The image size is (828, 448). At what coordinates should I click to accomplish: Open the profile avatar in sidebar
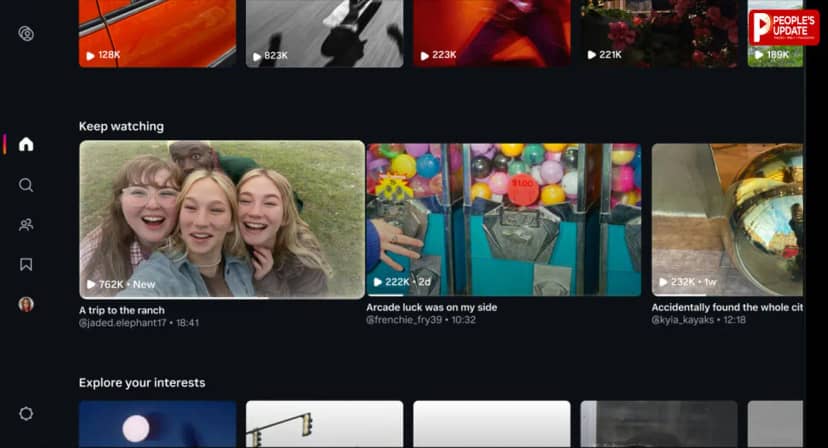coord(26,304)
